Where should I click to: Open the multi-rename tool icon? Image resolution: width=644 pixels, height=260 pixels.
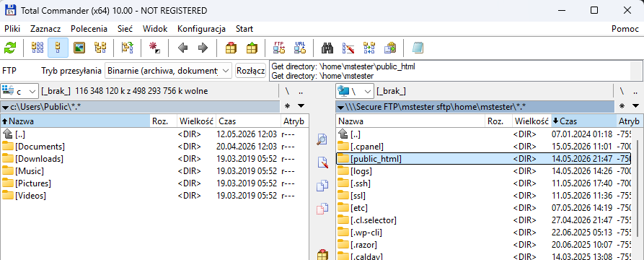pos(348,48)
